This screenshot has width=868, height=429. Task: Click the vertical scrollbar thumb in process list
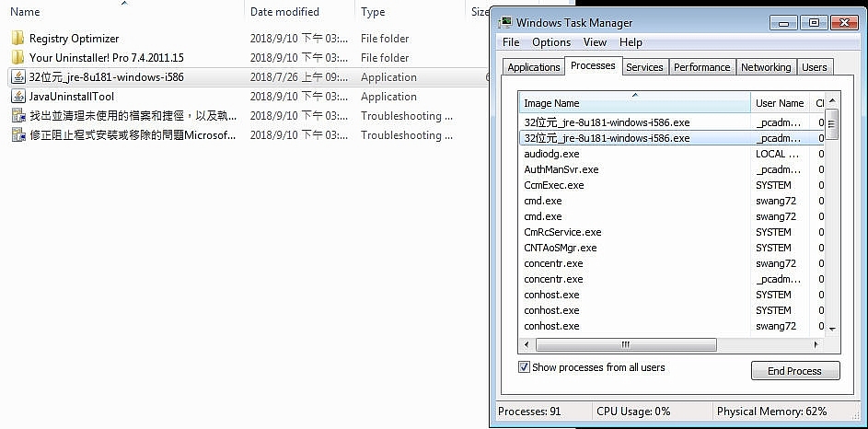pos(832,123)
